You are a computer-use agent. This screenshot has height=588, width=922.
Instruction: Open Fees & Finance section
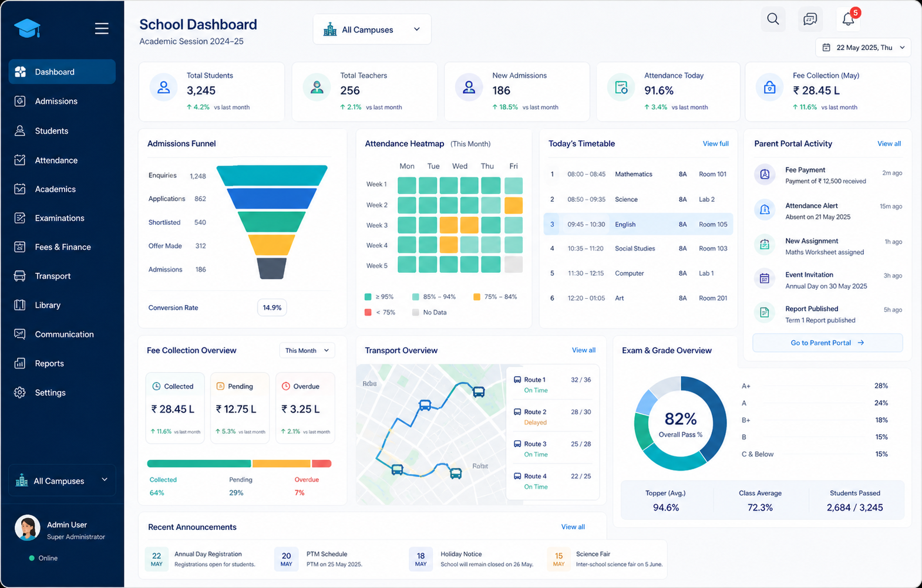pos(62,247)
